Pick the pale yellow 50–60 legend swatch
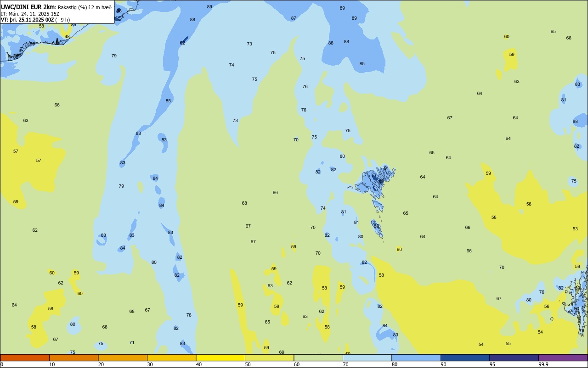588x368 pixels. pos(269,357)
